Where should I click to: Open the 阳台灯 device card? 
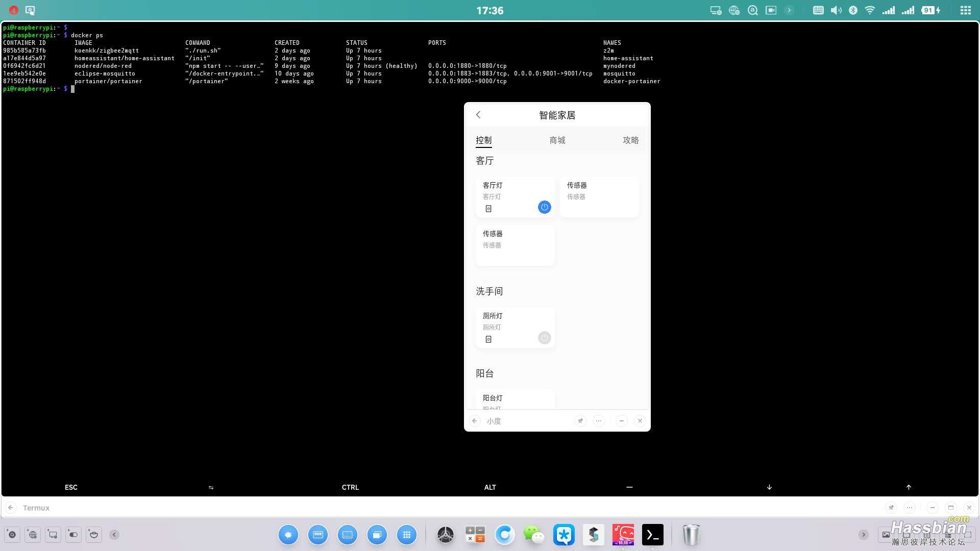(515, 399)
